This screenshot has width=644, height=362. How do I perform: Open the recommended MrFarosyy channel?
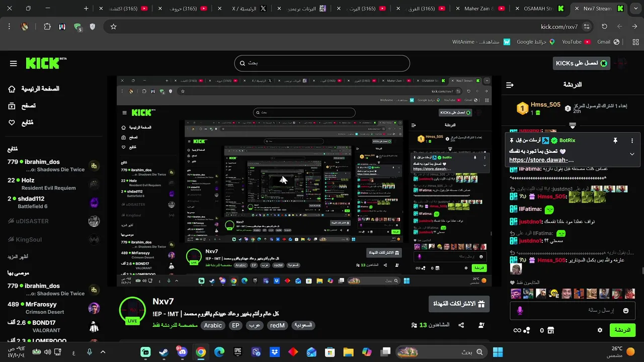[53, 308]
